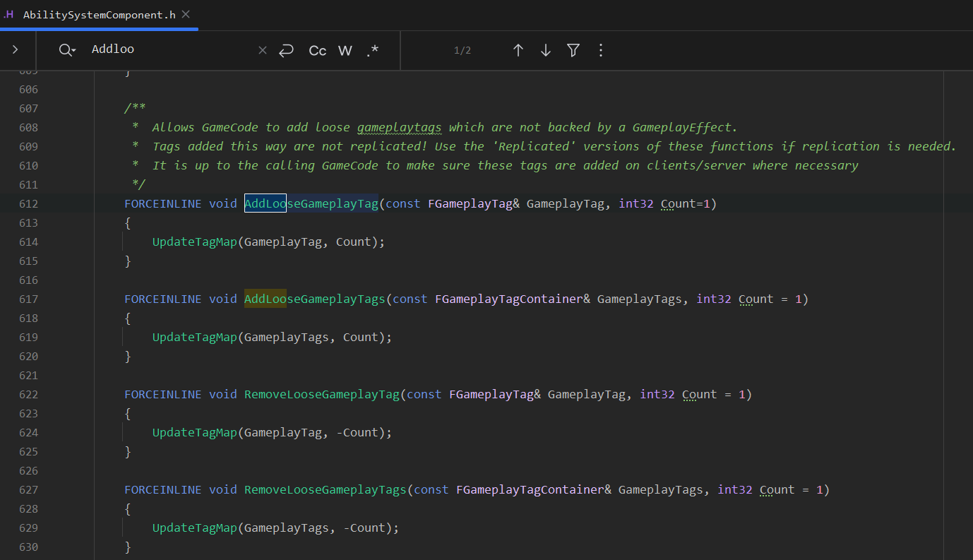Viewport: 973px width, 560px height.
Task: Click FORCEINLINE keyword on line 612
Action: pyautogui.click(x=163, y=203)
